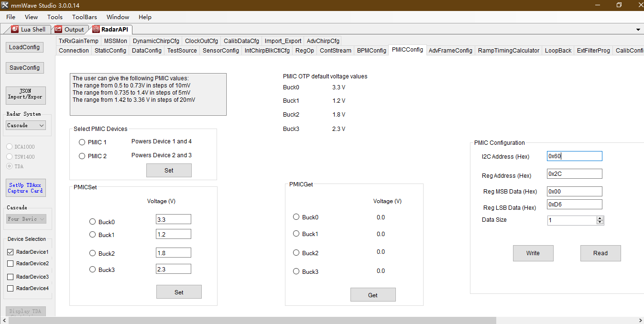Select Buck1 radio in PMICSet
The image size is (644, 324).
point(93,235)
